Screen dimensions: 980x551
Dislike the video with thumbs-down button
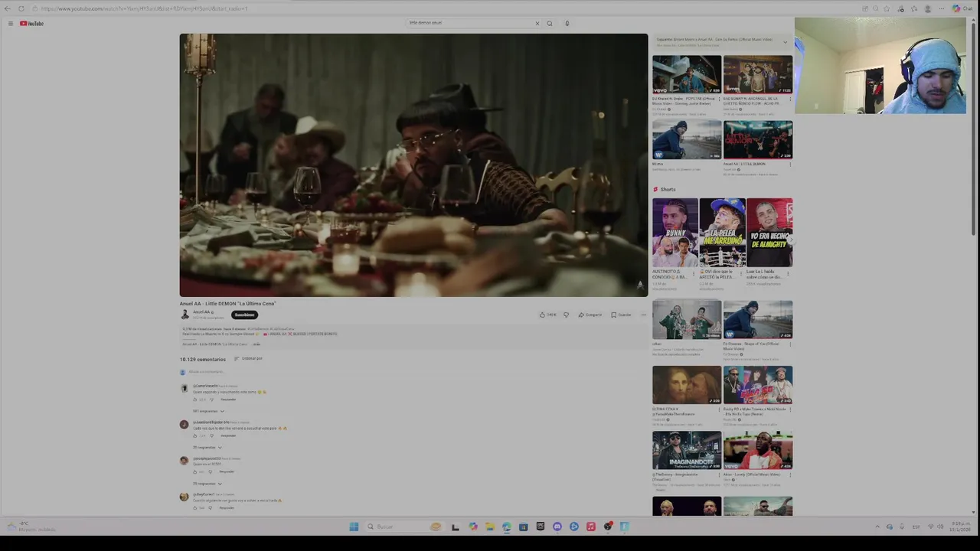[566, 315]
